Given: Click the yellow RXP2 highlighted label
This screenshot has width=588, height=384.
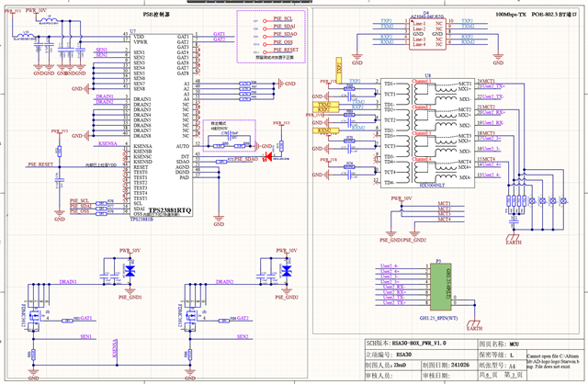Looking at the screenshot, I should click(325, 109).
